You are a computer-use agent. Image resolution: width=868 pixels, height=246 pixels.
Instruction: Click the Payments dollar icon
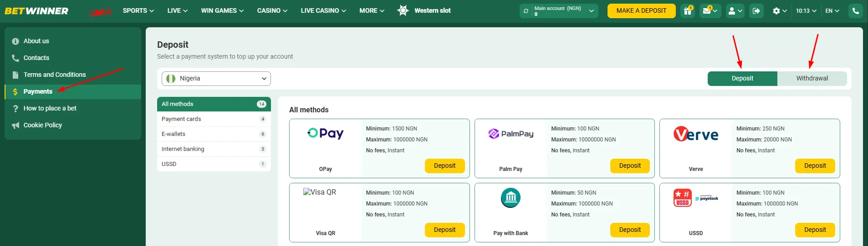click(x=15, y=91)
